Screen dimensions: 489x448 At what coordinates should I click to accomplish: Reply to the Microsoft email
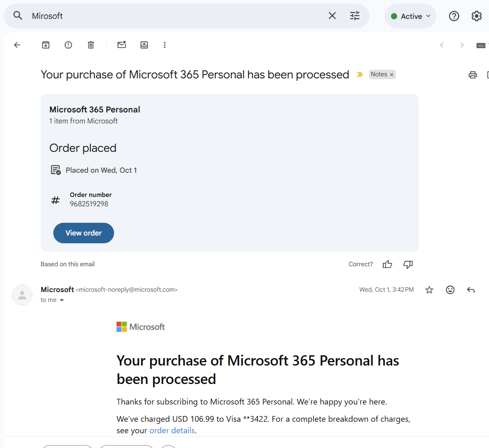pyautogui.click(x=471, y=290)
